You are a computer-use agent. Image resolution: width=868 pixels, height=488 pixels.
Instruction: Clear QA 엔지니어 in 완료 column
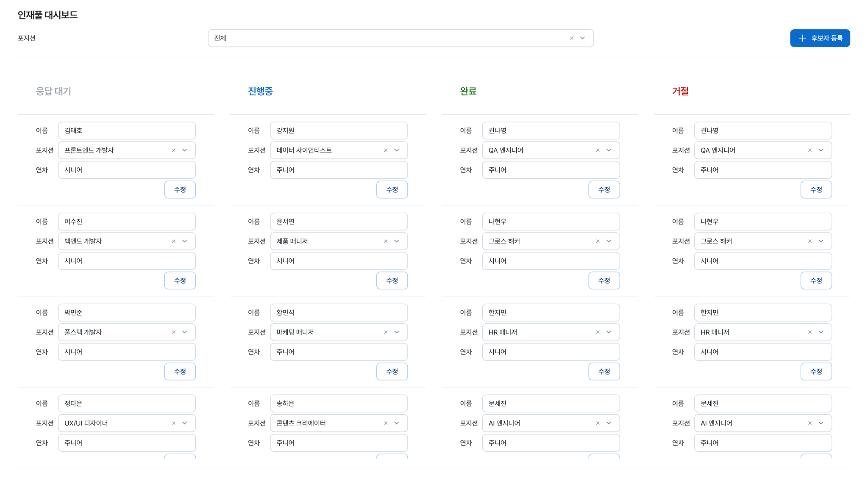598,150
